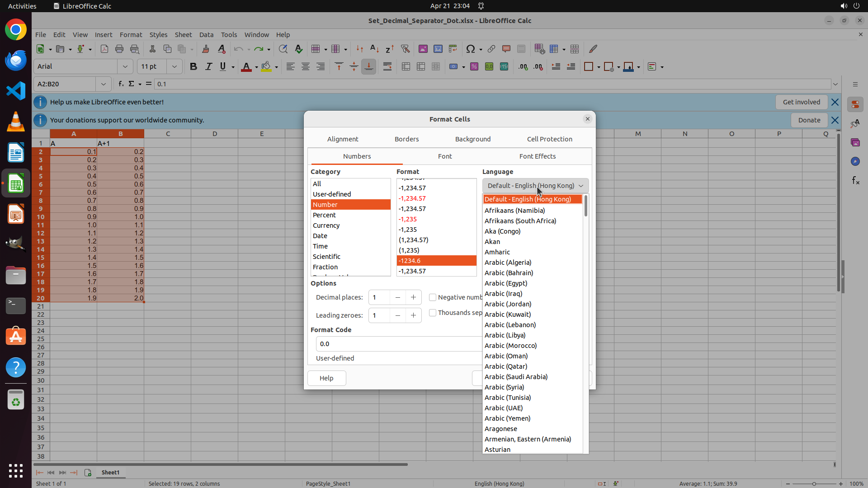Enable Negative numbers in red checkbox

[433, 297]
